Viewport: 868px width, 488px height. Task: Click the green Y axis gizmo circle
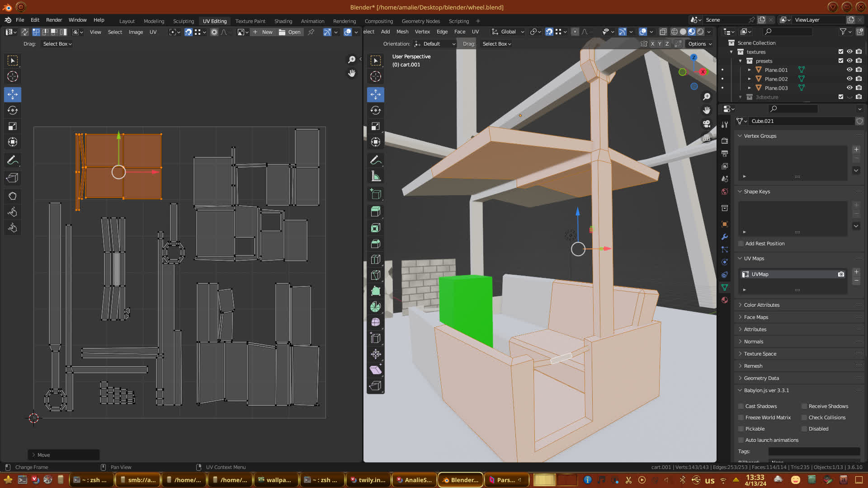[682, 72]
